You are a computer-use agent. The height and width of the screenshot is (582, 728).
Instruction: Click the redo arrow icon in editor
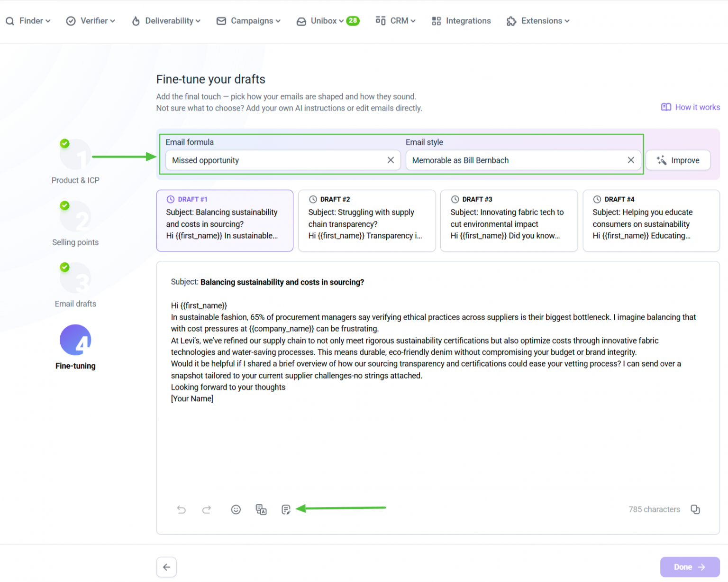(207, 509)
